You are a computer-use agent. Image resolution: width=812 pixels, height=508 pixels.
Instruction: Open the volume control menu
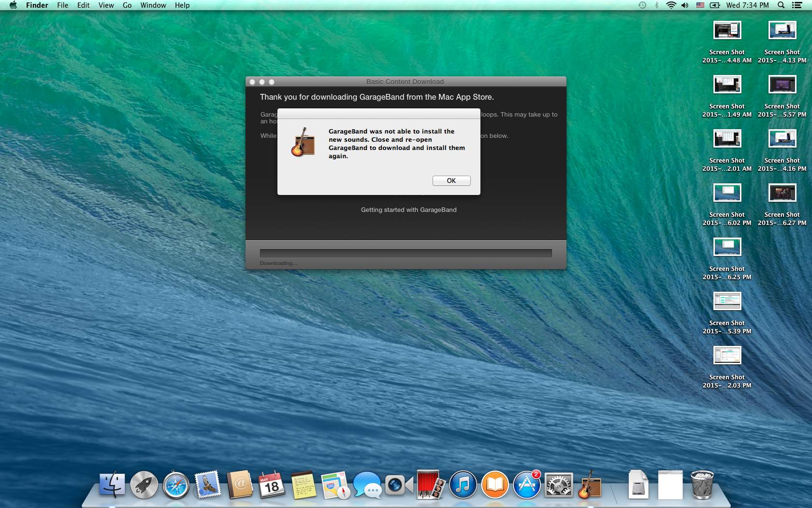pos(685,5)
